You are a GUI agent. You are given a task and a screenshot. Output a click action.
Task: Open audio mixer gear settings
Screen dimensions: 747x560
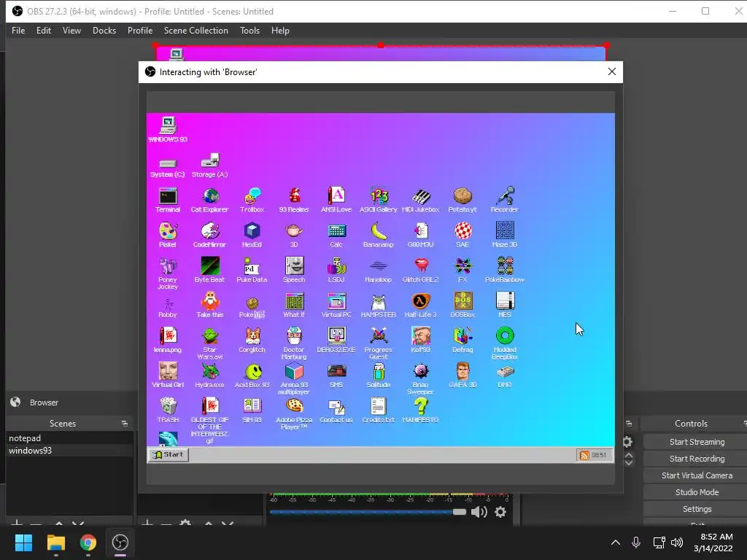[x=500, y=512]
